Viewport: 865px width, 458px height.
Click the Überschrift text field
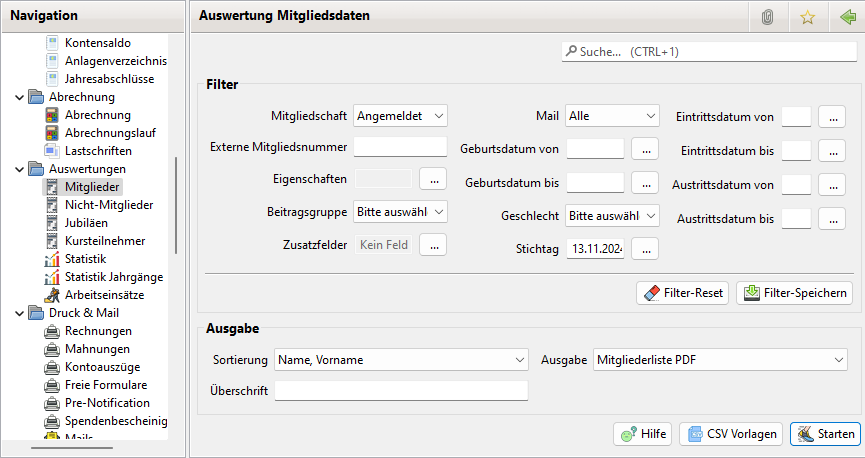[x=401, y=390]
